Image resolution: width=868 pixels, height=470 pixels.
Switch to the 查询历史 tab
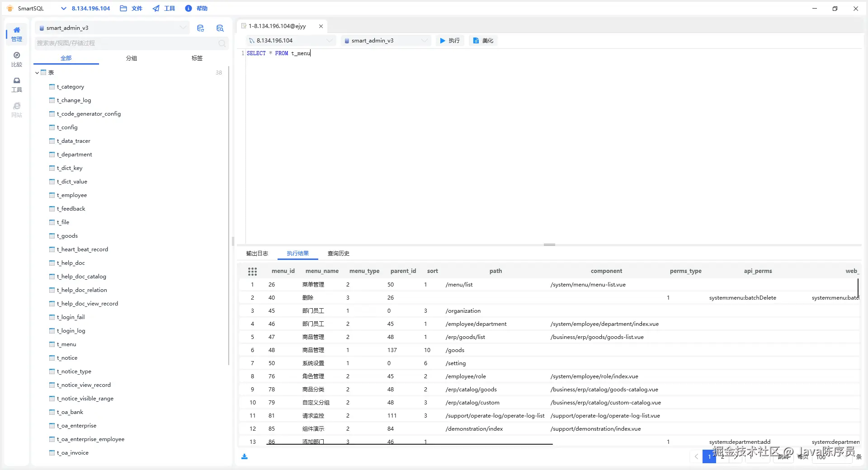tap(339, 254)
